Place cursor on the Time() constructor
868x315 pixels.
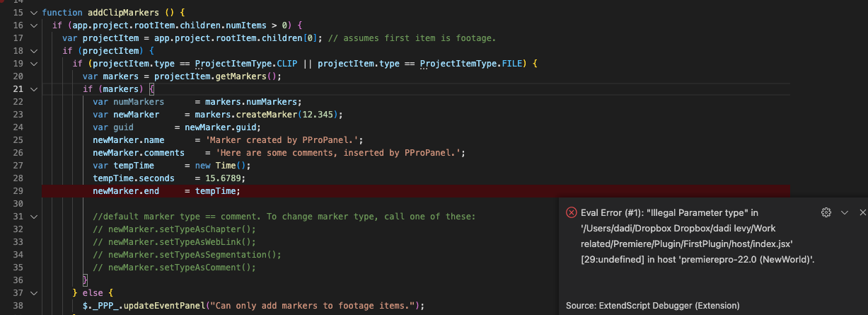coord(236,166)
